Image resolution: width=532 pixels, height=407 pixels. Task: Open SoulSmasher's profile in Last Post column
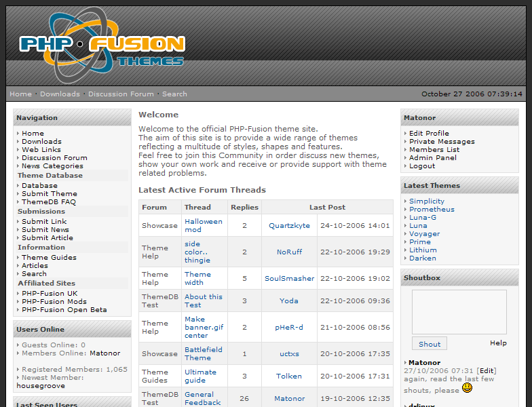289,278
